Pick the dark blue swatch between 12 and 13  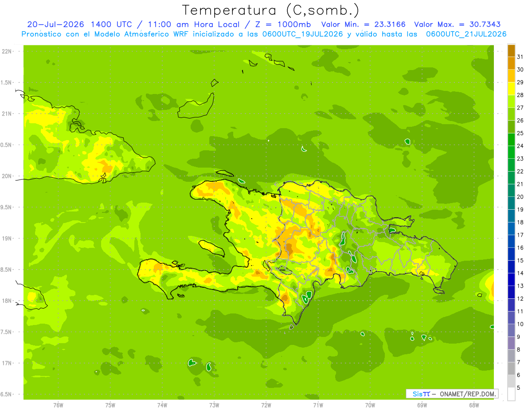(x=511, y=292)
